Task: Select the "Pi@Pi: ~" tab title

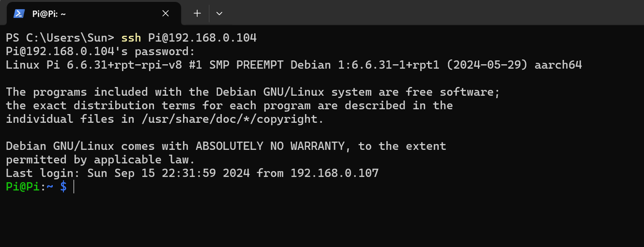Action: (x=49, y=14)
